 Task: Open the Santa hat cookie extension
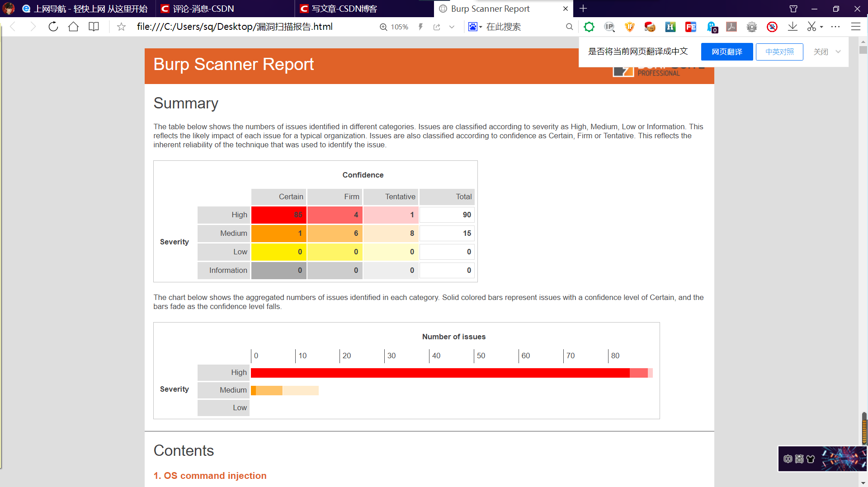click(x=650, y=27)
